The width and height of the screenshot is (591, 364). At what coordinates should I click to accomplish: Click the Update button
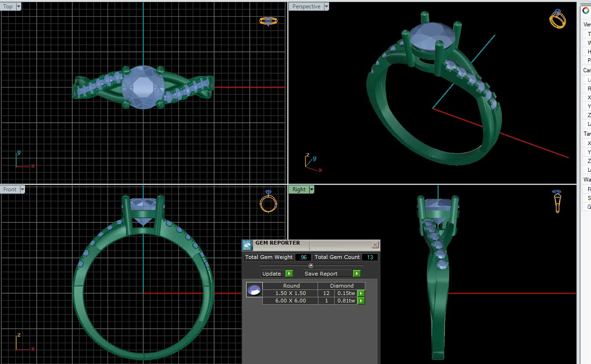pyautogui.click(x=272, y=274)
